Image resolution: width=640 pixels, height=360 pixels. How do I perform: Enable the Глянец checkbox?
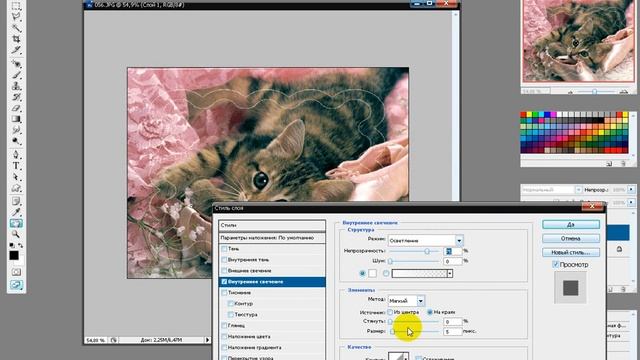[224, 326]
